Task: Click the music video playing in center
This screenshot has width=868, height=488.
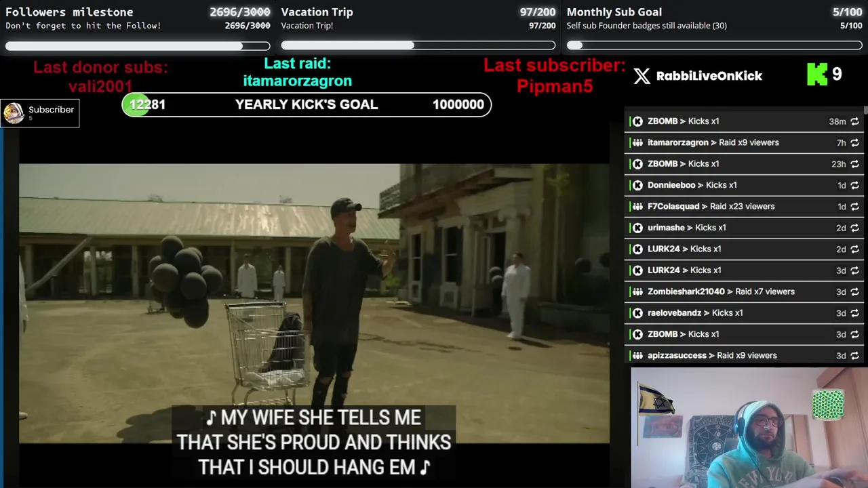Action: [x=314, y=304]
